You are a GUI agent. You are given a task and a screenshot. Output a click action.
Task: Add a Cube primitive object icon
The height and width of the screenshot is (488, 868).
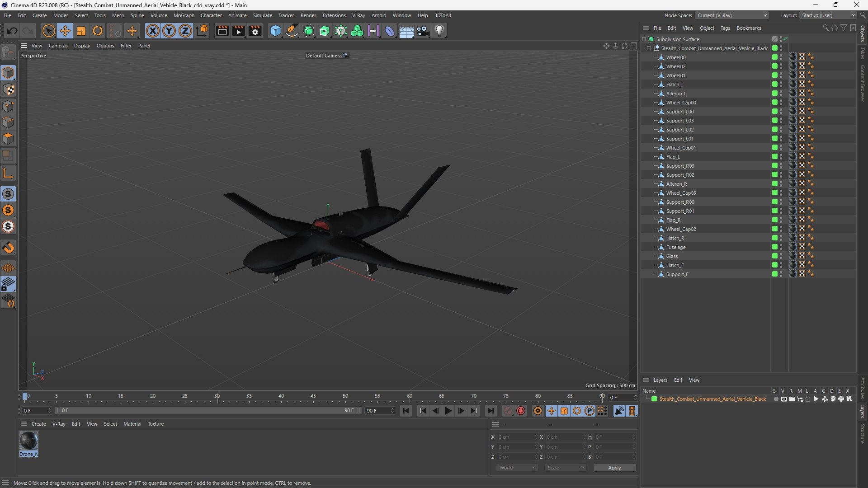click(275, 31)
